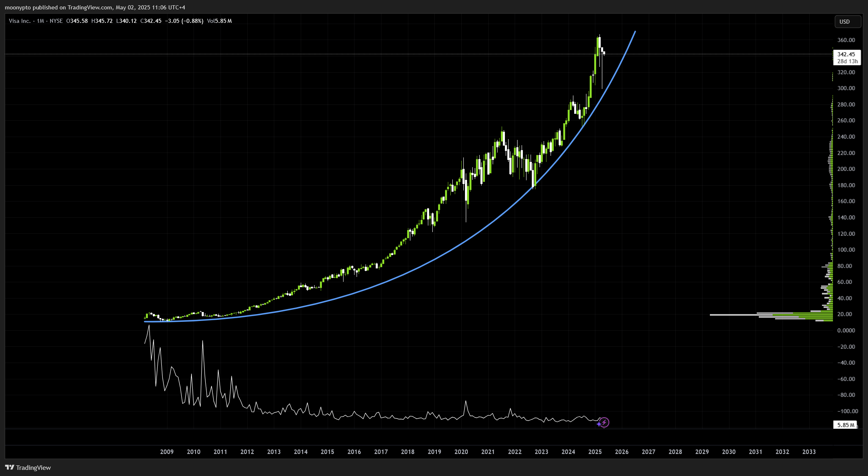Click the TradingView logo at bottom left

[x=28, y=467]
